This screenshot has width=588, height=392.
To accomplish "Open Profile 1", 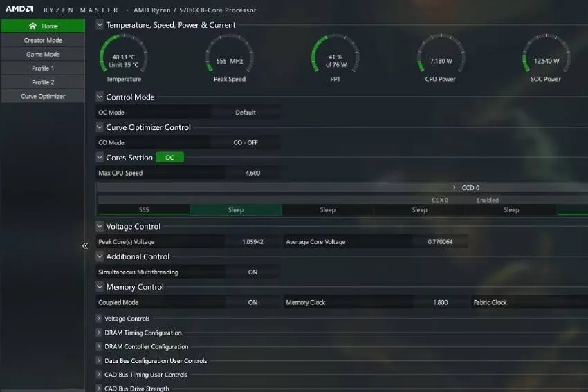I will point(43,68).
